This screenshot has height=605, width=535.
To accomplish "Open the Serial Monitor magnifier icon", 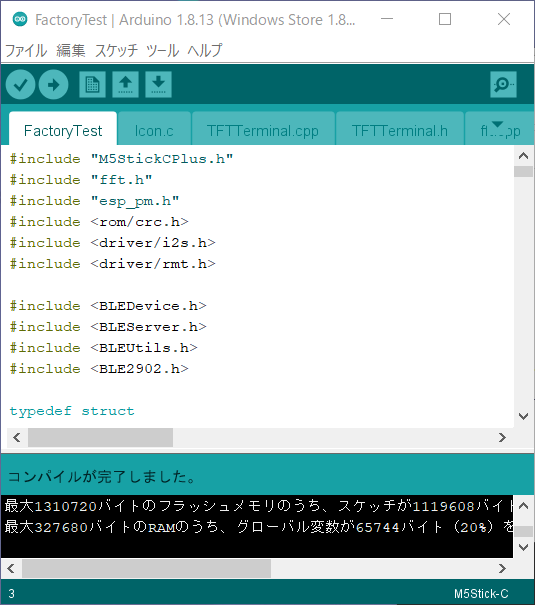I will pyautogui.click(x=503, y=84).
